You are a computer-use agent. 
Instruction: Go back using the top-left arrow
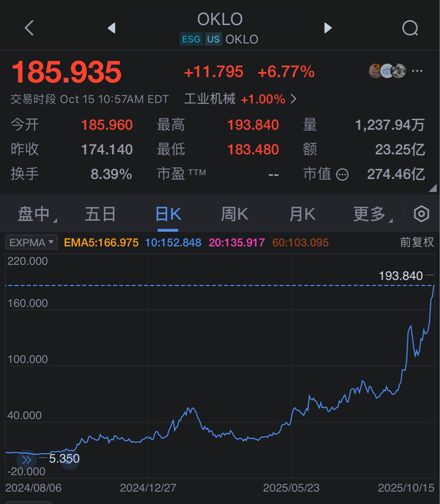[29, 28]
